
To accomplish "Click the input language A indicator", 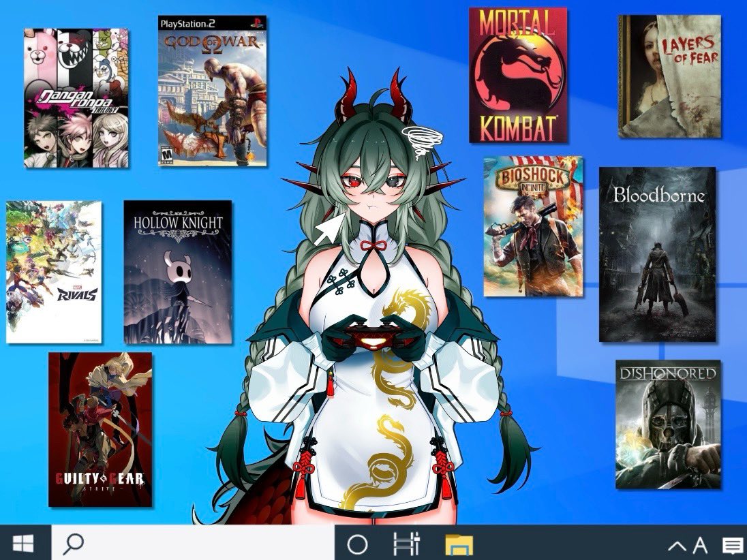I will 700,545.
